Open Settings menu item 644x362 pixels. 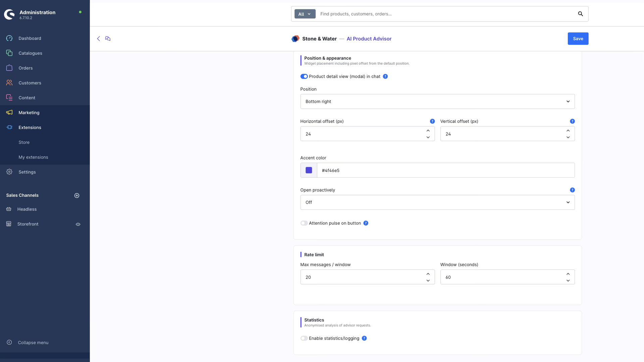(x=45, y=172)
